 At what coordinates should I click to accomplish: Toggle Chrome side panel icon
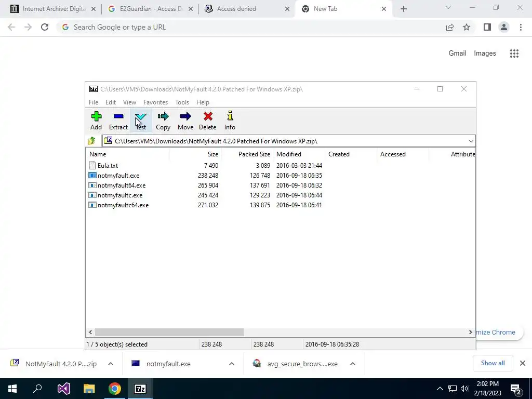487,27
